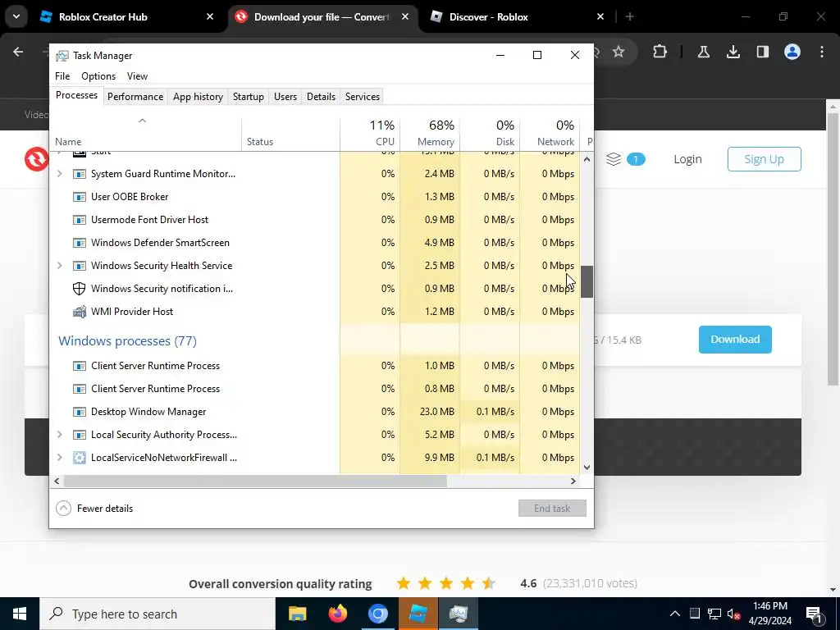Screen dimensions: 840x630
Task: Toggle the Chrome side panel icon
Action: pyautogui.click(x=763, y=52)
